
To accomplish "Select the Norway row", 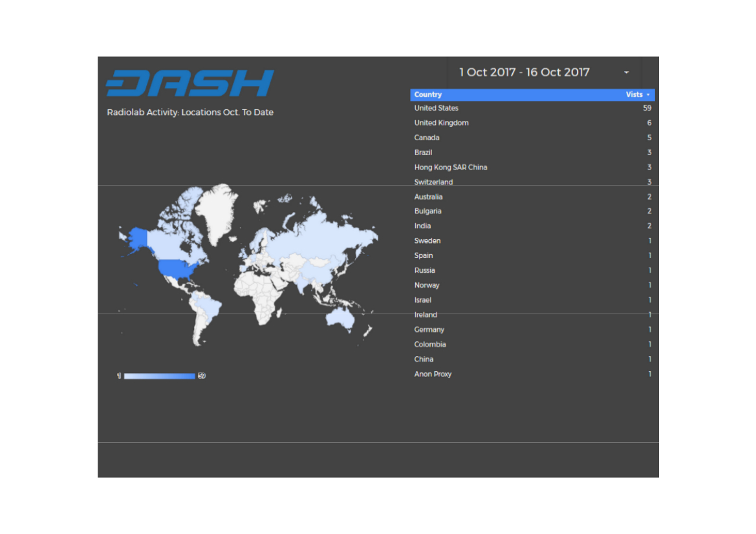I will click(532, 285).
